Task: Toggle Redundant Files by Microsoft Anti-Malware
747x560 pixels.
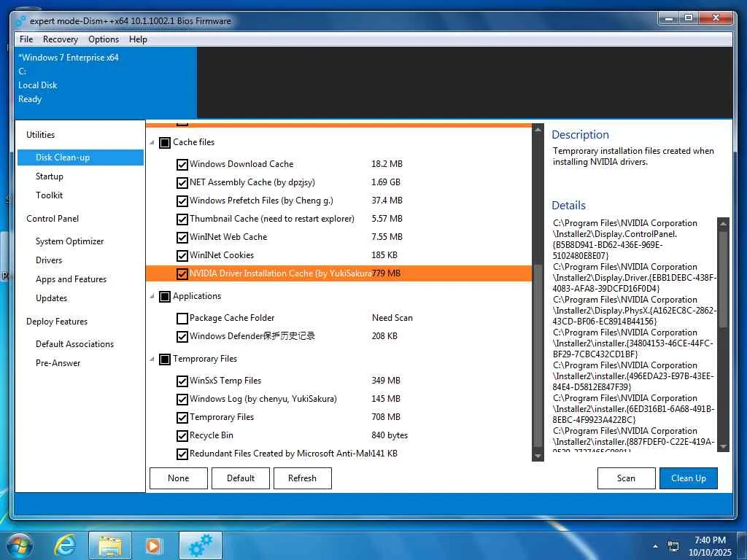Action: (182, 454)
